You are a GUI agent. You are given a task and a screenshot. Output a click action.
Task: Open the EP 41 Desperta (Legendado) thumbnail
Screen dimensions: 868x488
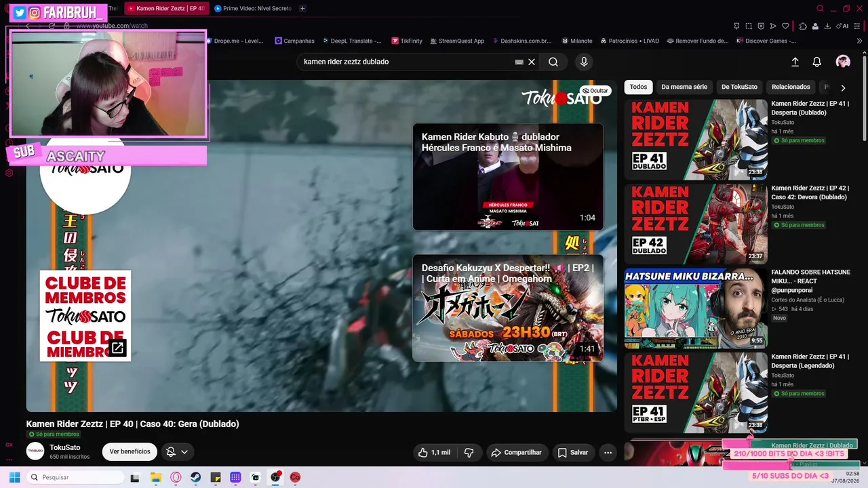pos(696,392)
